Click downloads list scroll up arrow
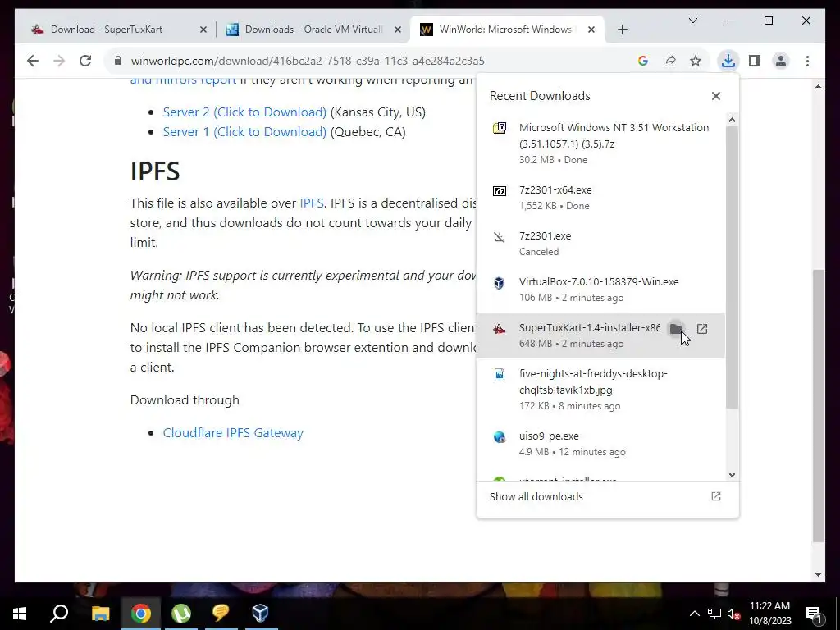The height and width of the screenshot is (630, 840). tap(732, 120)
